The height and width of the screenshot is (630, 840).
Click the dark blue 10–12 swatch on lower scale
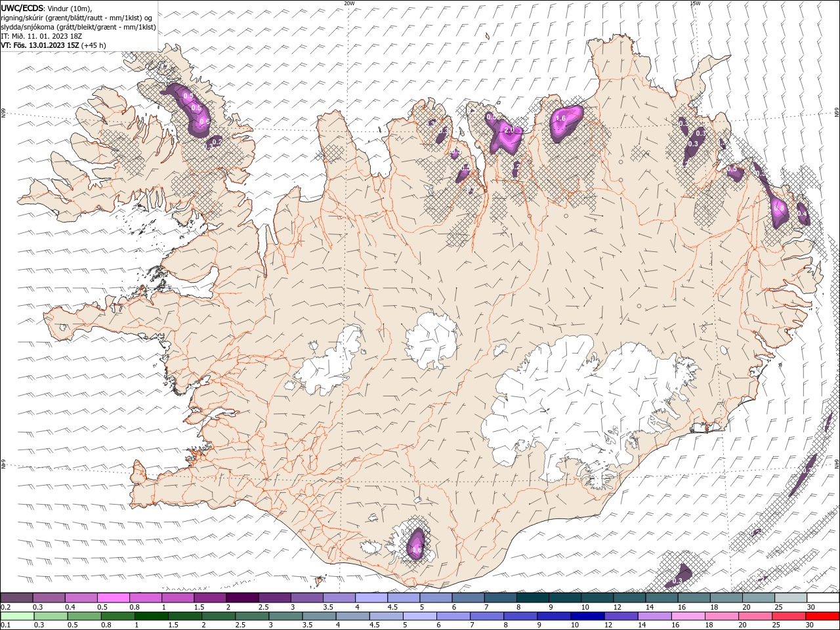click(x=588, y=616)
